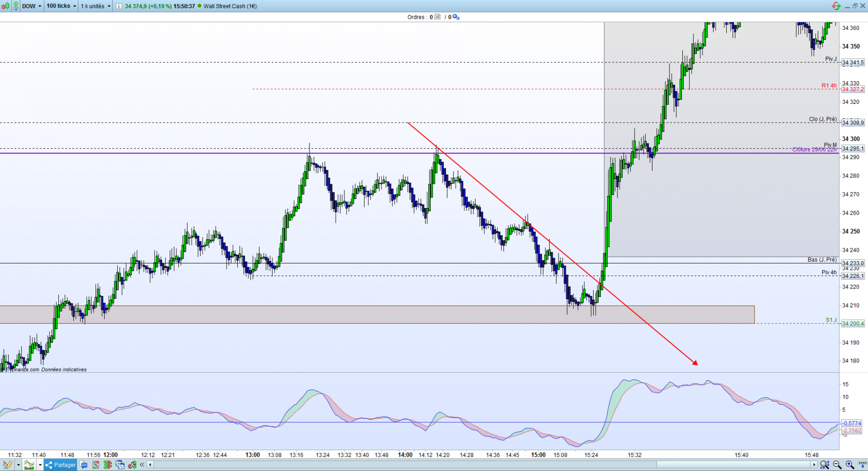Toggle the orders settings gear icon
The width and height of the screenshot is (868, 471).
[x=456, y=17]
